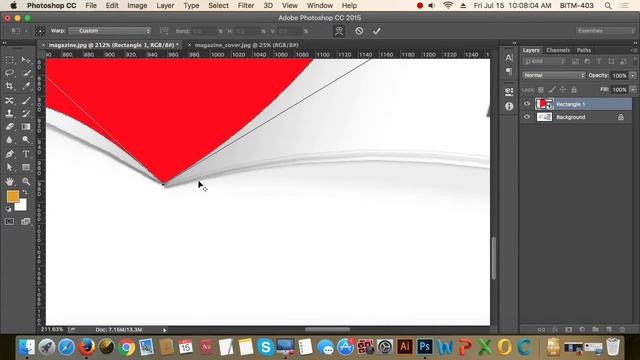Open the Image menu
Image resolution: width=640 pixels, height=360 pixels.
click(x=137, y=6)
